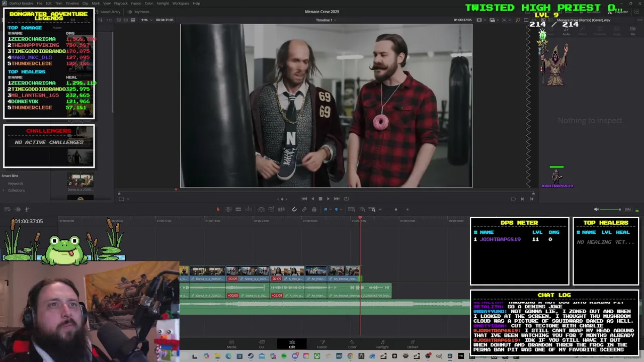644x362 pixels.
Task: Select the Selection Mode arrow tool
Action: (x=218, y=209)
